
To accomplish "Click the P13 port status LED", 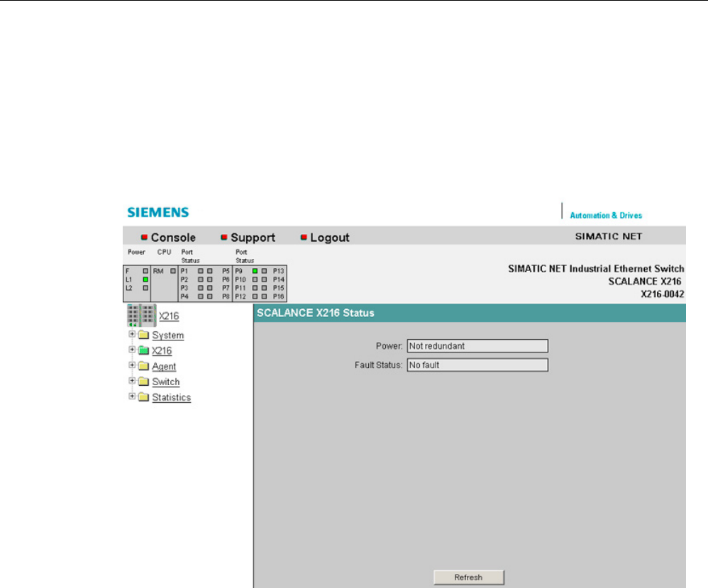I will pos(264,271).
